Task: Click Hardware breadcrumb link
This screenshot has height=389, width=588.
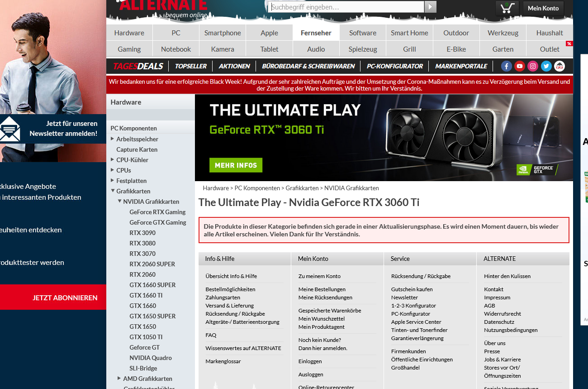Action: coord(216,188)
